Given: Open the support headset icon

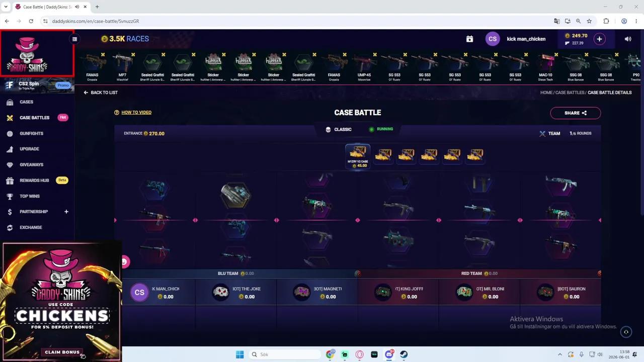Looking at the screenshot, I should [626, 332].
